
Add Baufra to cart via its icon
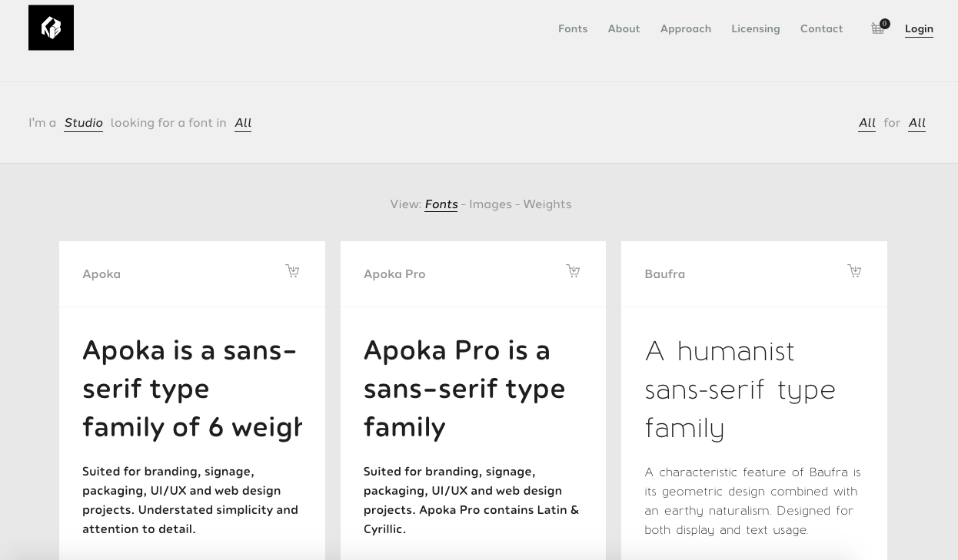tap(854, 270)
